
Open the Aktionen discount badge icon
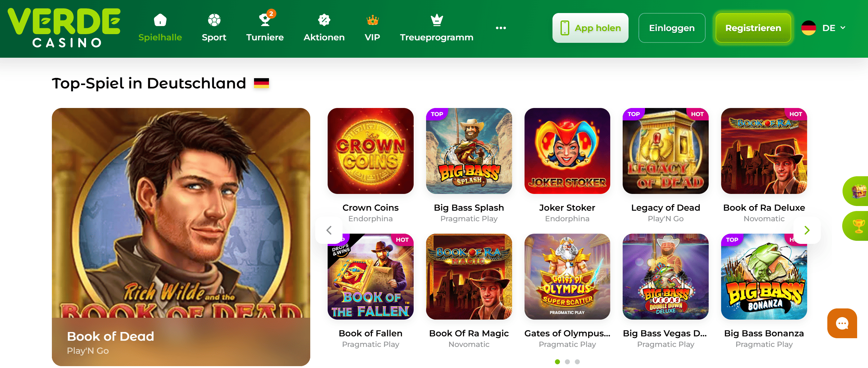324,20
